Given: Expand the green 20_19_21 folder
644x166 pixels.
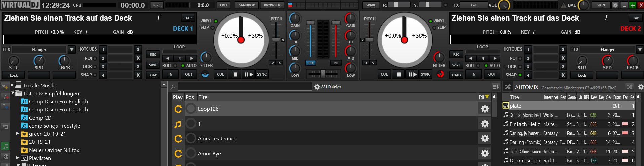Looking at the screenshot, I should (x=18, y=134).
